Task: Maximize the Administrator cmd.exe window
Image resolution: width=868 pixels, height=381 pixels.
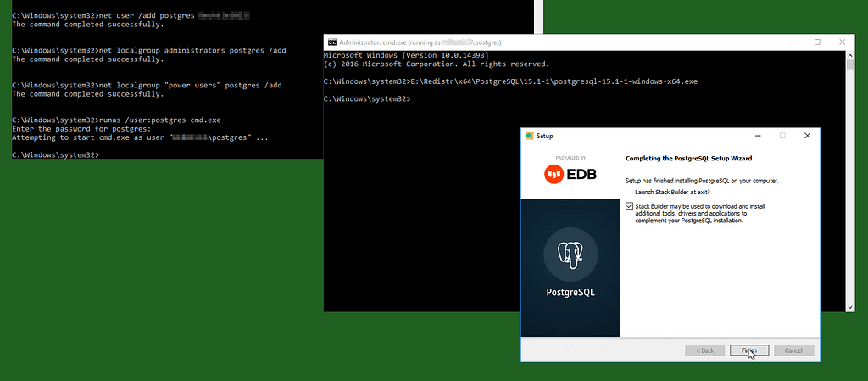Action: pyautogui.click(x=817, y=42)
